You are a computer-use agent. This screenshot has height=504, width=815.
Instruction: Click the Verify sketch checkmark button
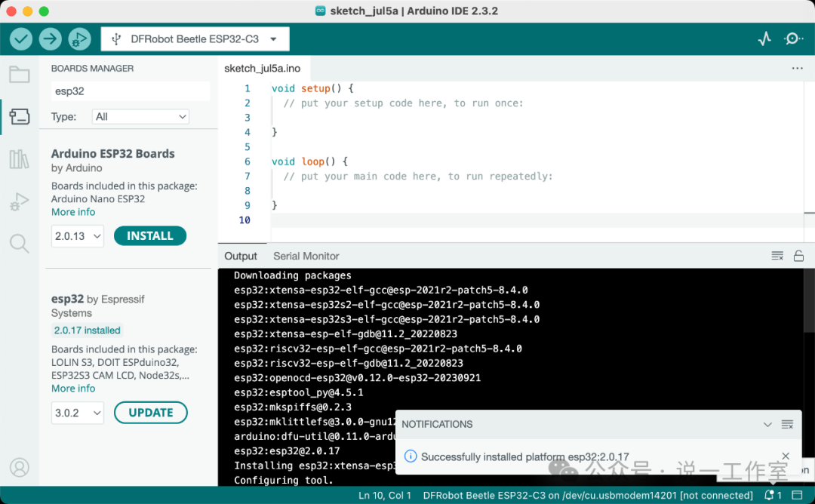pos(21,39)
